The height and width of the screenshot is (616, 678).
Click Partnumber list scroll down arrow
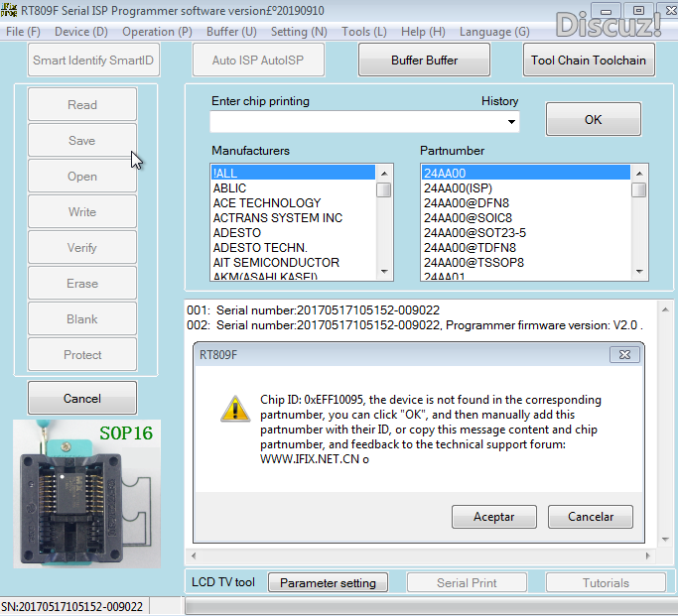[639, 271]
